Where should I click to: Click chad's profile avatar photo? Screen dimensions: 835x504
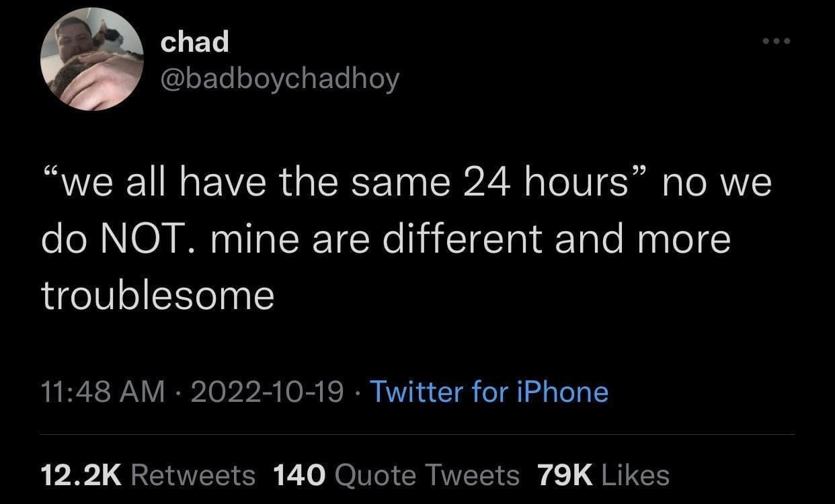[93, 59]
